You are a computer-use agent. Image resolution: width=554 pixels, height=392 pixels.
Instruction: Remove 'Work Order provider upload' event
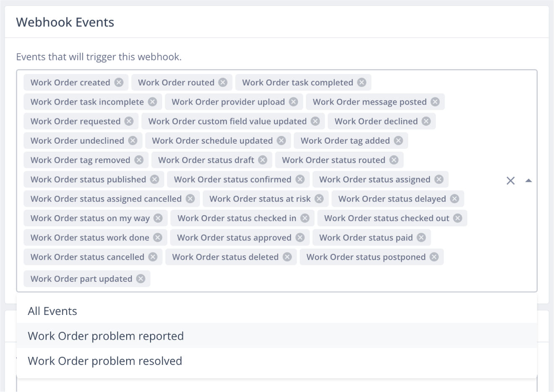[x=293, y=102]
